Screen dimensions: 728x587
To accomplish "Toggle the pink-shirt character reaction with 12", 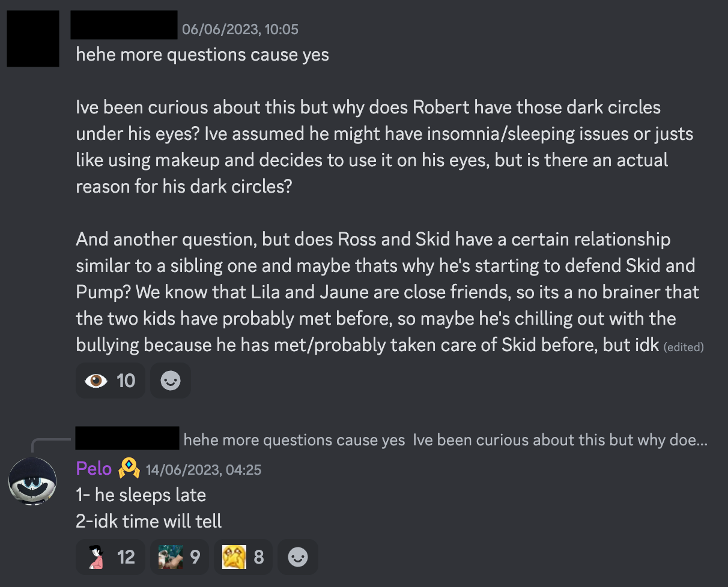I will 111,558.
